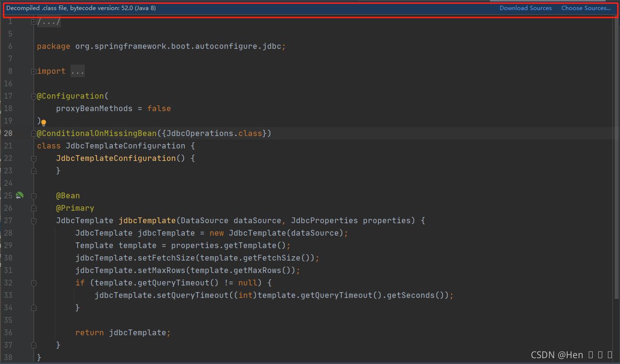The image size is (620, 364).
Task: Click properties.getTemplate() call on line 29
Action: pyautogui.click(x=229, y=246)
